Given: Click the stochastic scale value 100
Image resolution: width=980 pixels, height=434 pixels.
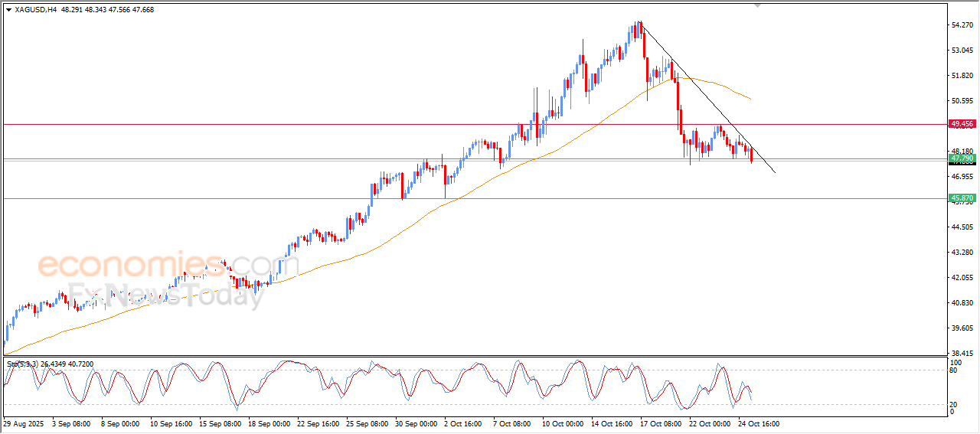Looking at the screenshot, I should 955,361.
